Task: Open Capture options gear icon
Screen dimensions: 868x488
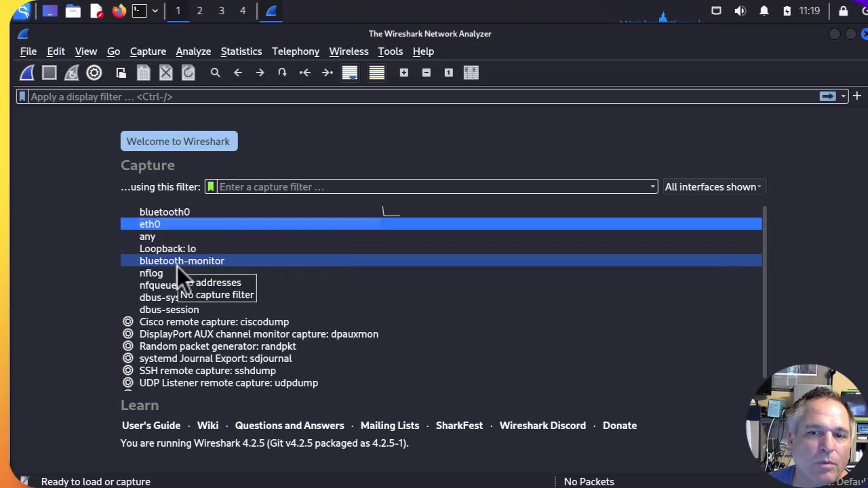Action: pyautogui.click(x=94, y=73)
